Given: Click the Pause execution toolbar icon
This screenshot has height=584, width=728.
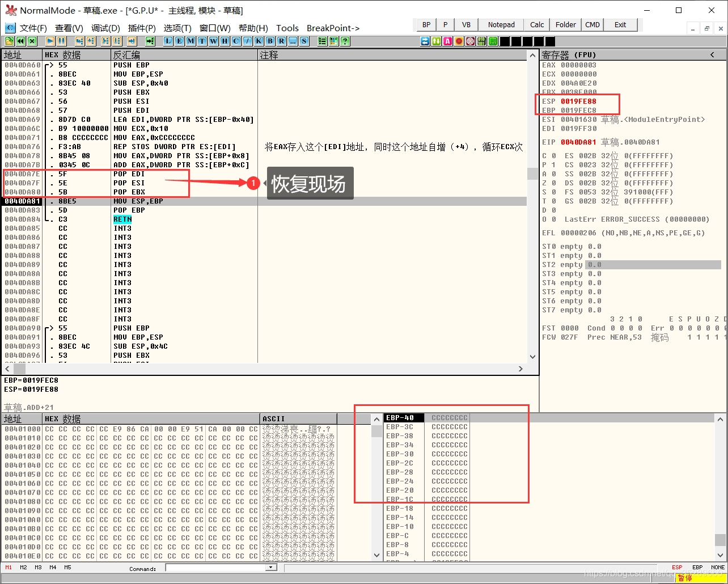Looking at the screenshot, I should (x=61, y=41).
